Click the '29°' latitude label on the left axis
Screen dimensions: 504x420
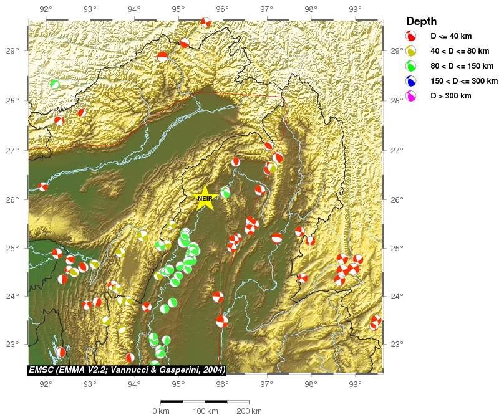(x=16, y=51)
